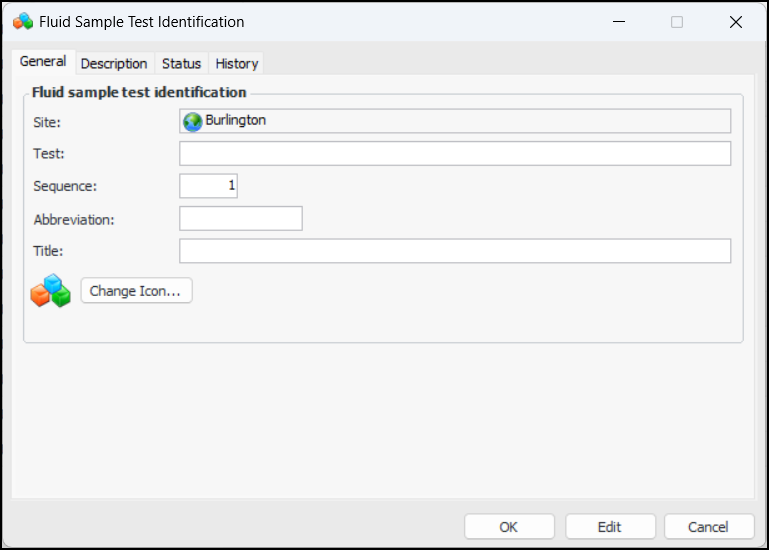Open the Description tab
The image size is (769, 550).
[x=114, y=63]
